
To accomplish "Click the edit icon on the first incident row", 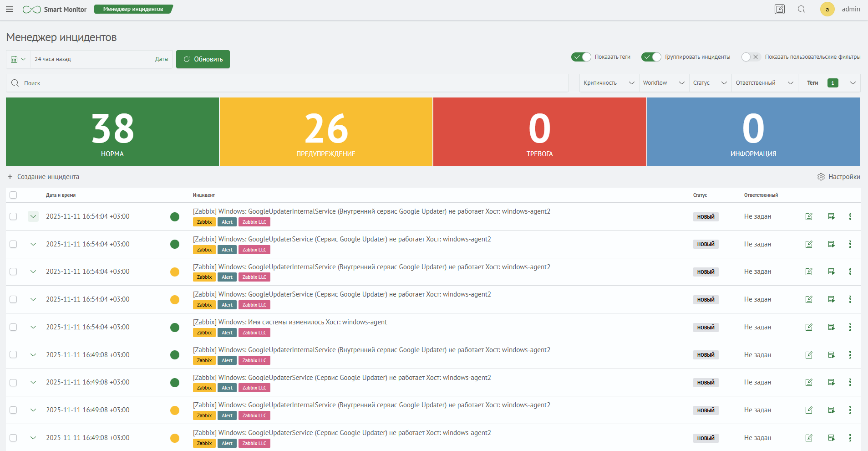I will (x=809, y=216).
